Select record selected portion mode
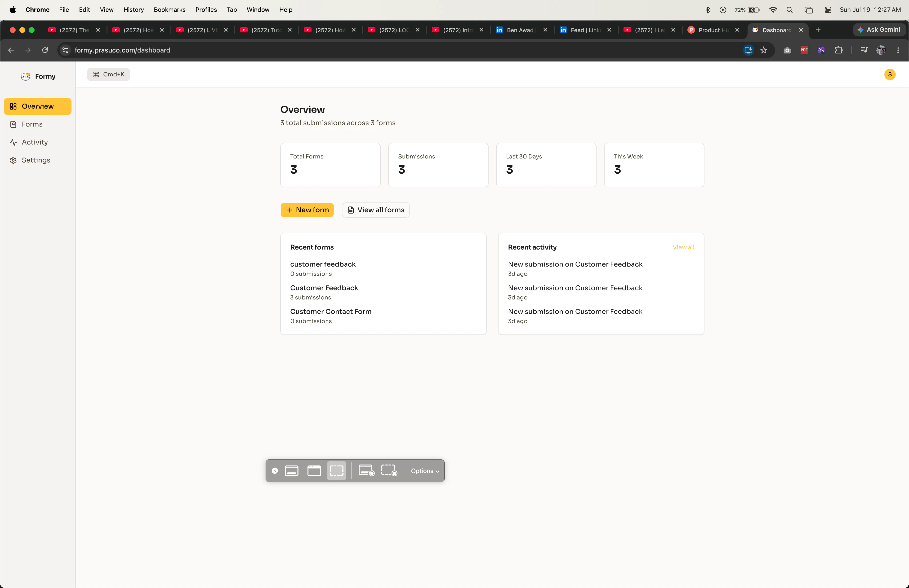The width and height of the screenshot is (909, 588). [x=389, y=471]
